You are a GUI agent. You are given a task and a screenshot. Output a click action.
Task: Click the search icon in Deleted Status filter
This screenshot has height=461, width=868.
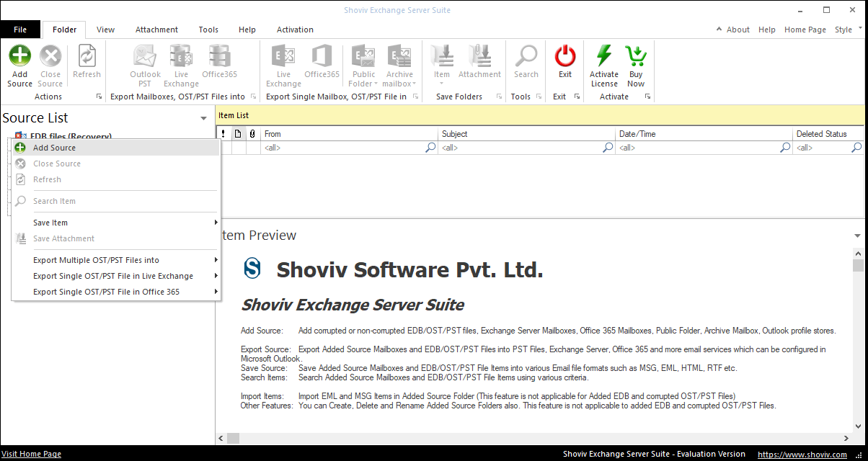[x=856, y=148]
